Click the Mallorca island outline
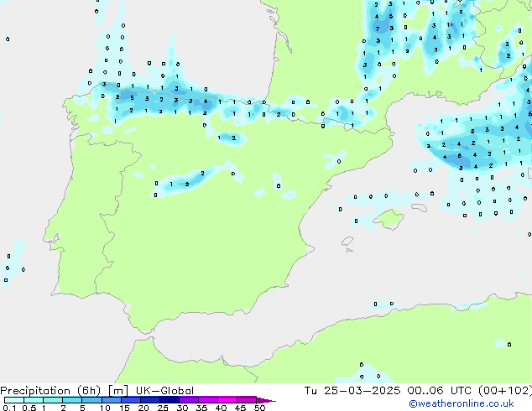Image resolution: width=532 pixels, height=411 pixels. (x=389, y=219)
